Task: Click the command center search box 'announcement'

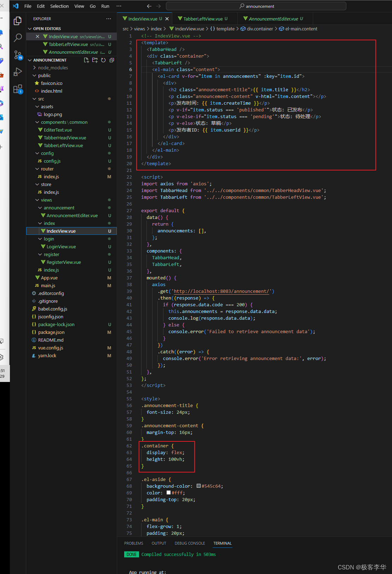Action: point(256,6)
